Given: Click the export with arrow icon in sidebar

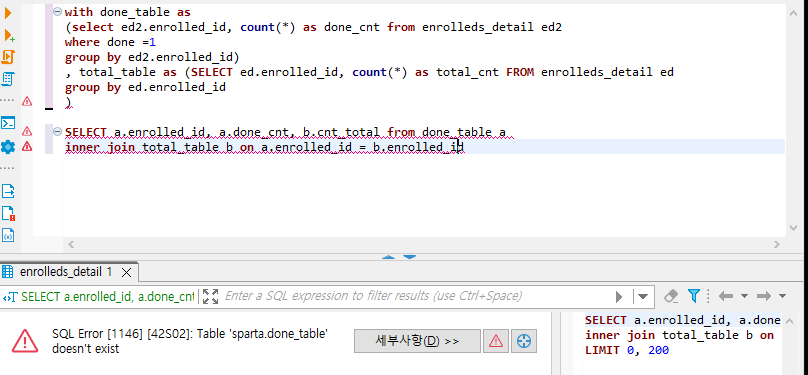Looking at the screenshot, I should coord(8,192).
